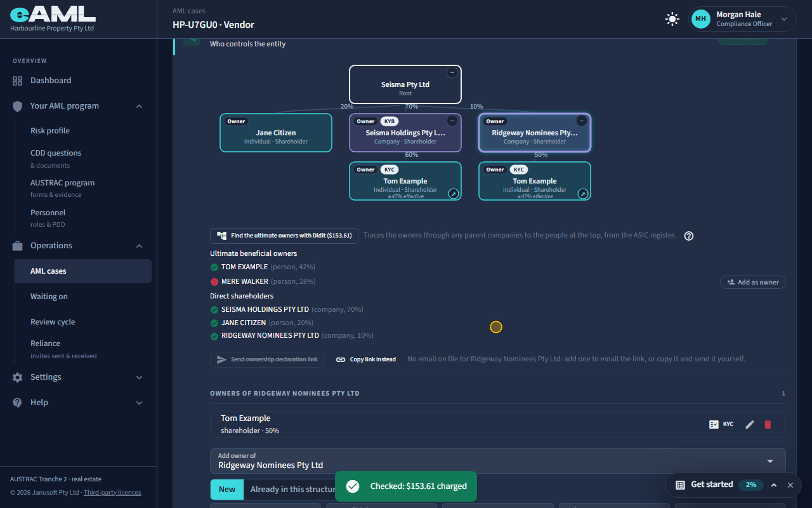Open the arrow icon on Tom Example 50% card

(x=583, y=194)
